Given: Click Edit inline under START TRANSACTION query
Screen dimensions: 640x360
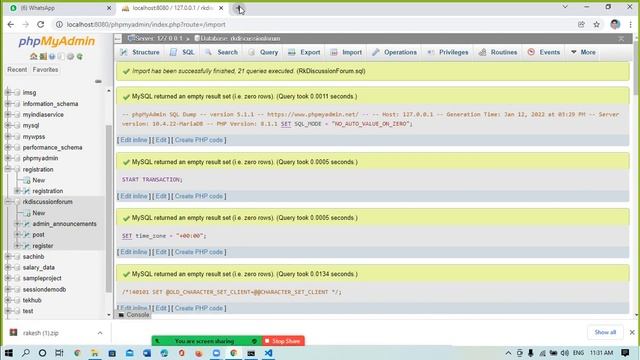Looking at the screenshot, I should point(134,196).
